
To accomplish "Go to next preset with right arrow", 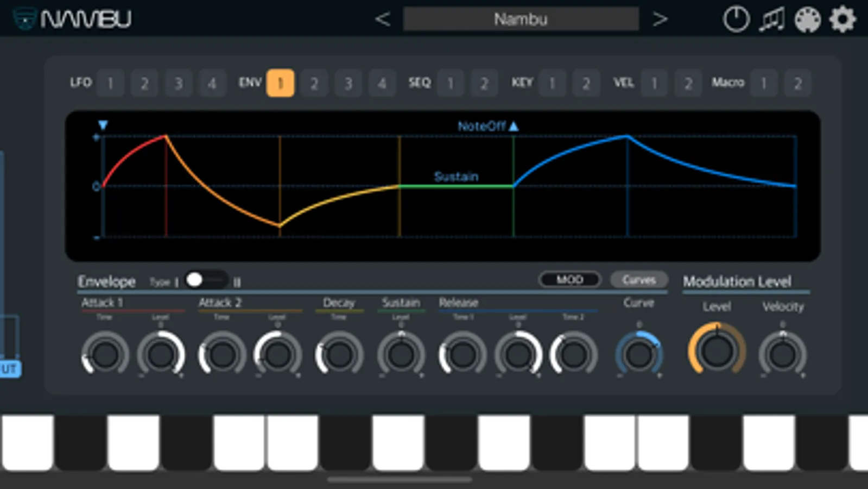I will (660, 20).
